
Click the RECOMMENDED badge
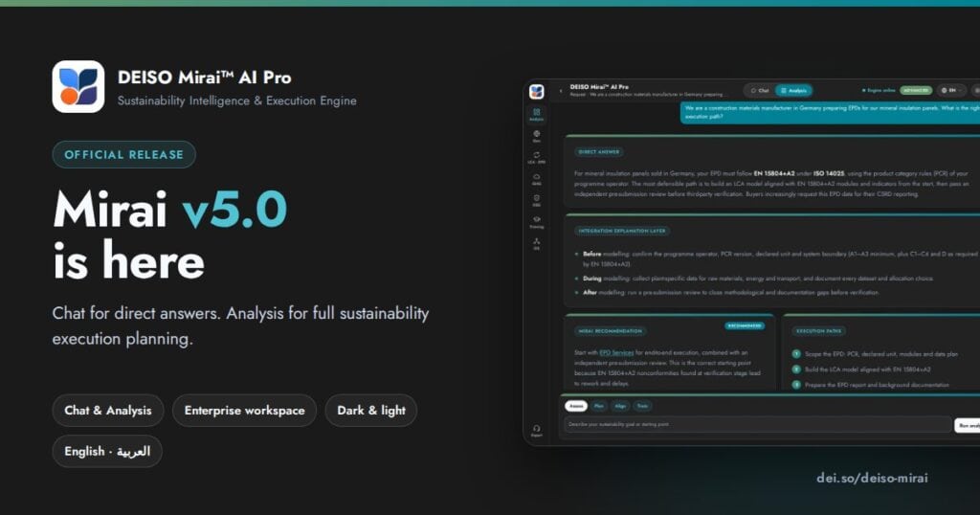tap(745, 326)
